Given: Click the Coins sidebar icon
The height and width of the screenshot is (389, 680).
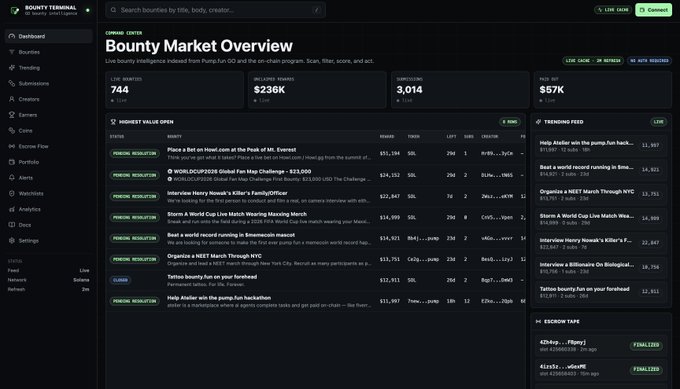Looking at the screenshot, I should point(12,131).
